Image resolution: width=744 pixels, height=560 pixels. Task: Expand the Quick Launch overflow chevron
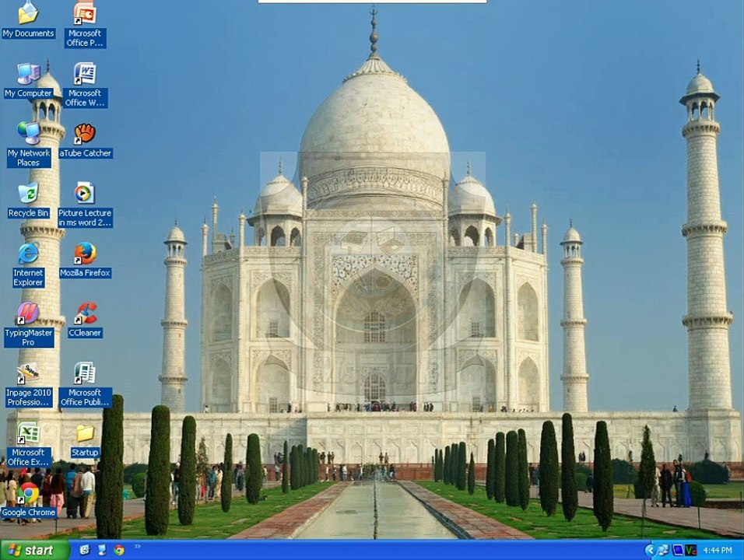pos(137,547)
